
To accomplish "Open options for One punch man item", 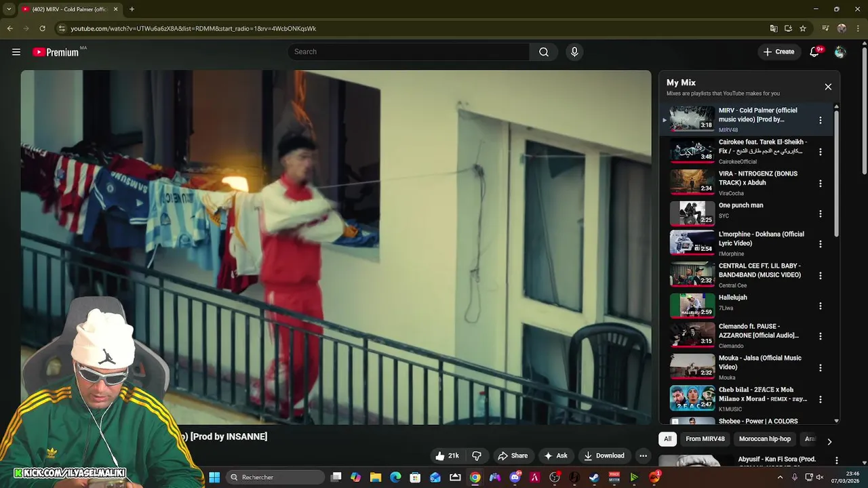I will pyautogui.click(x=820, y=213).
